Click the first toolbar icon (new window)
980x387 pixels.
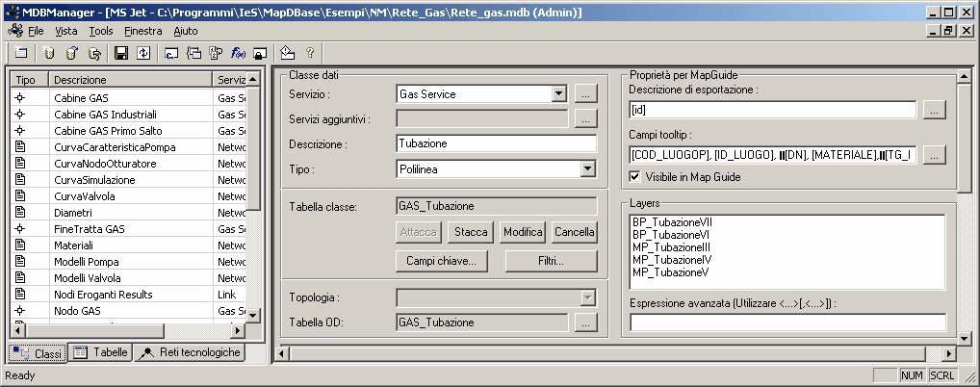click(x=21, y=53)
